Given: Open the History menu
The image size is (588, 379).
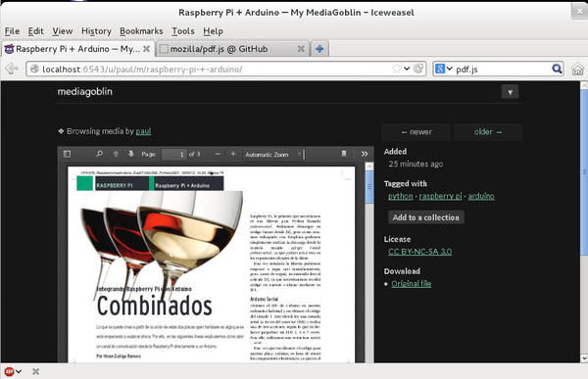Looking at the screenshot, I should point(96,31).
